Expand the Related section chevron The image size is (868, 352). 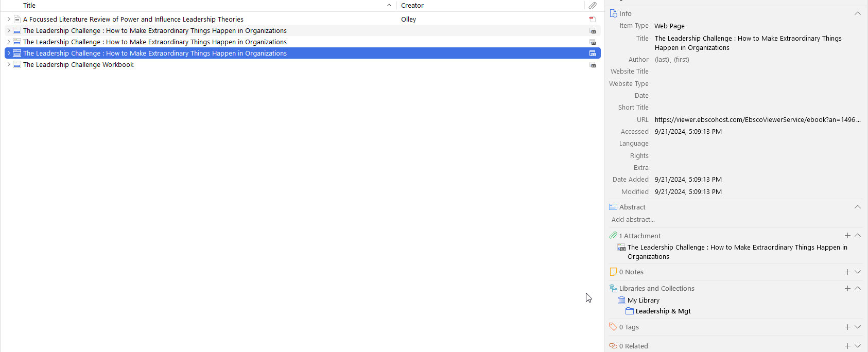(858, 346)
